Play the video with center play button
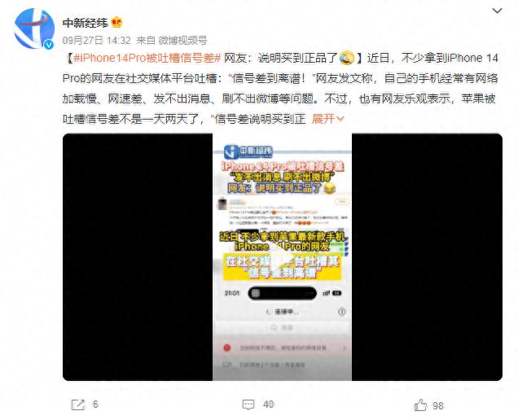 coord(282,257)
